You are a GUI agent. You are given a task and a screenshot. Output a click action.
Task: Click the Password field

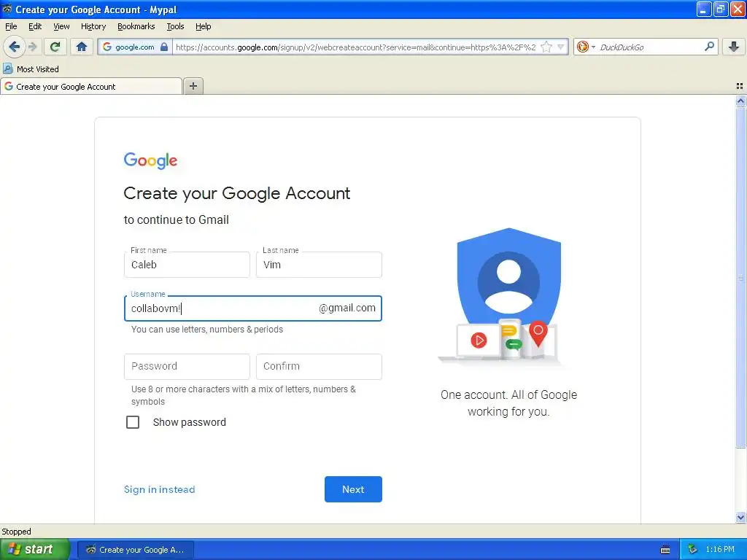187,366
